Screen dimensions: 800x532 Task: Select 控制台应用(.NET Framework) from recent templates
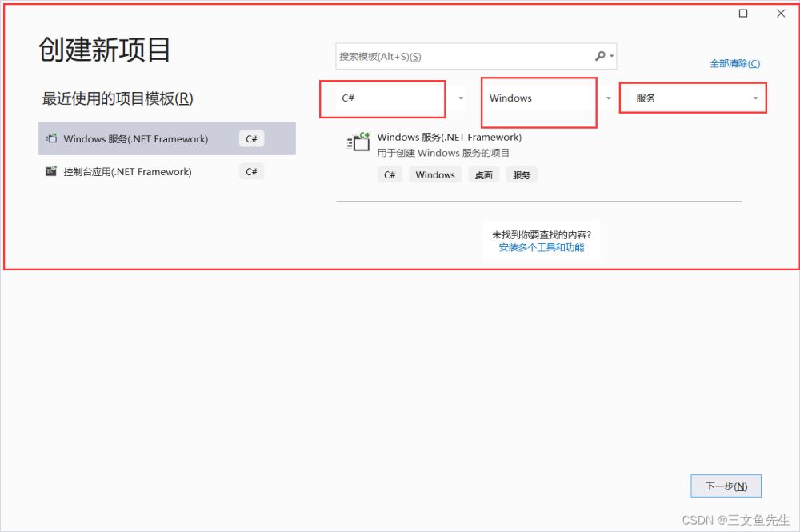click(x=128, y=171)
